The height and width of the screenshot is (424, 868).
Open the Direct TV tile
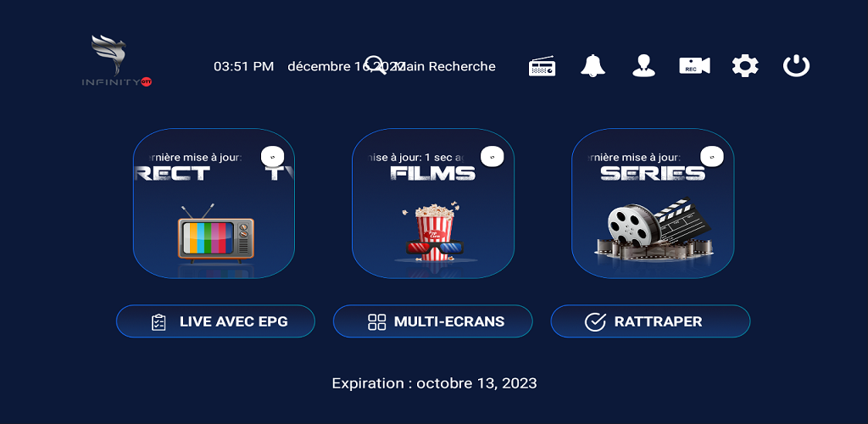click(x=214, y=204)
